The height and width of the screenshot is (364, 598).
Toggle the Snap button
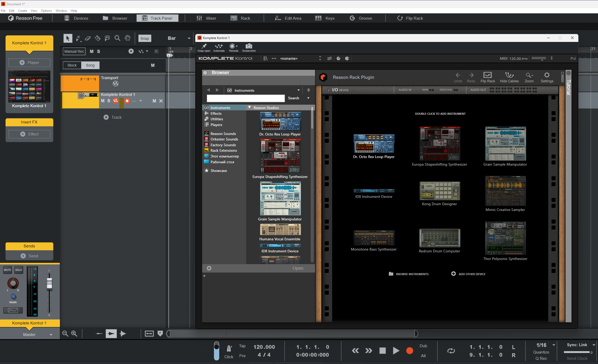[145, 39]
